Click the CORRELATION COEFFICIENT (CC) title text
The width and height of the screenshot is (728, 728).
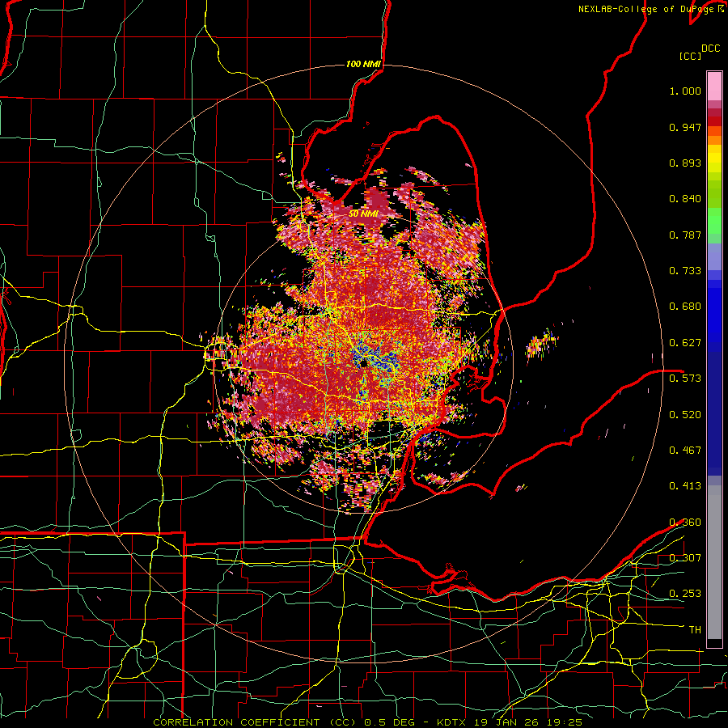point(255,722)
